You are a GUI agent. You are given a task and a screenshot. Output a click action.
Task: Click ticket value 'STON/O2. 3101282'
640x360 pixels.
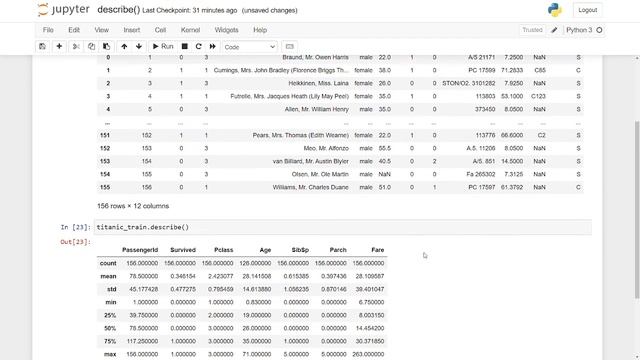[469, 83]
